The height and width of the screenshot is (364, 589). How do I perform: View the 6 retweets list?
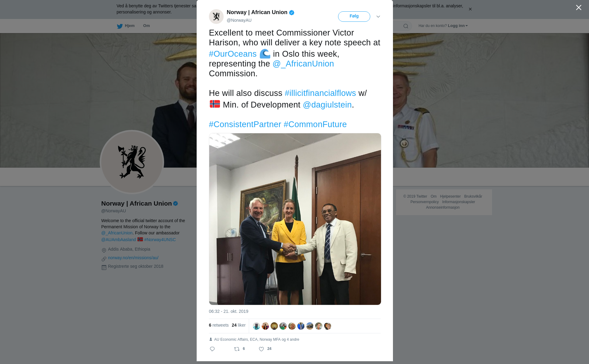pos(219,325)
